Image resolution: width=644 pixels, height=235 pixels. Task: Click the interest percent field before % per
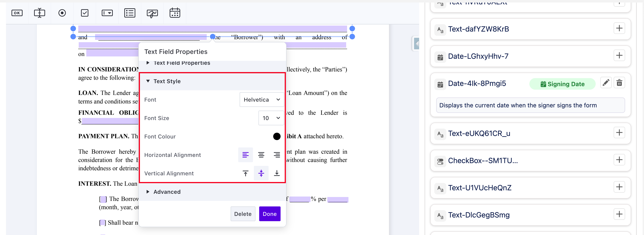[299, 200]
